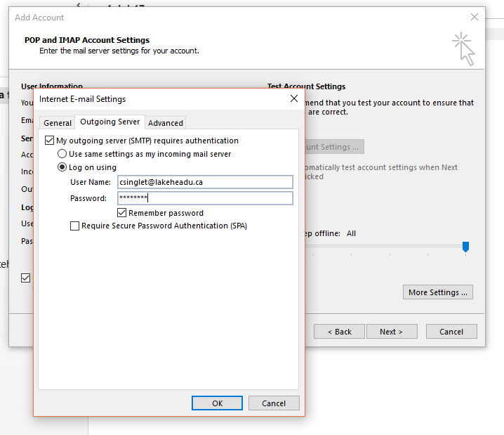
Task: Click Next in Add Account wizard
Action: point(391,332)
